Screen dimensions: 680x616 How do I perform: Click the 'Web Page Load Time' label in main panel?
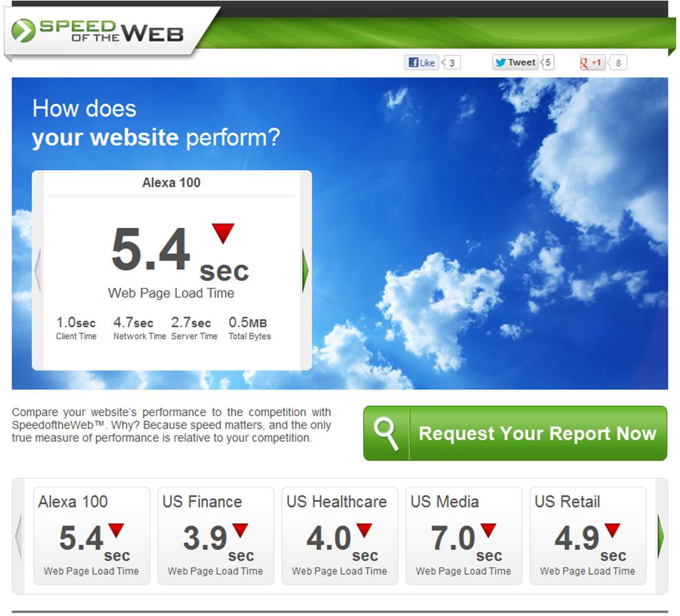(171, 293)
